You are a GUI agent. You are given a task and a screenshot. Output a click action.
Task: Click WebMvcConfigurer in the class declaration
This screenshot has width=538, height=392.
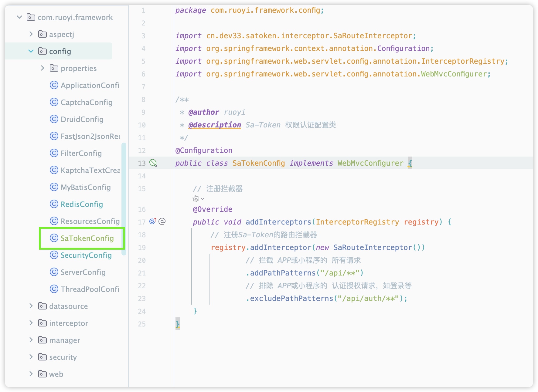[370, 163]
